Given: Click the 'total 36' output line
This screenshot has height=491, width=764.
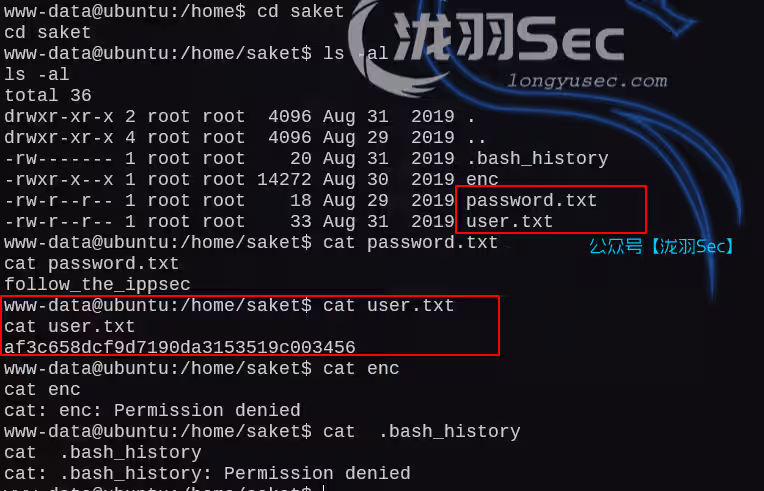Looking at the screenshot, I should tap(48, 95).
